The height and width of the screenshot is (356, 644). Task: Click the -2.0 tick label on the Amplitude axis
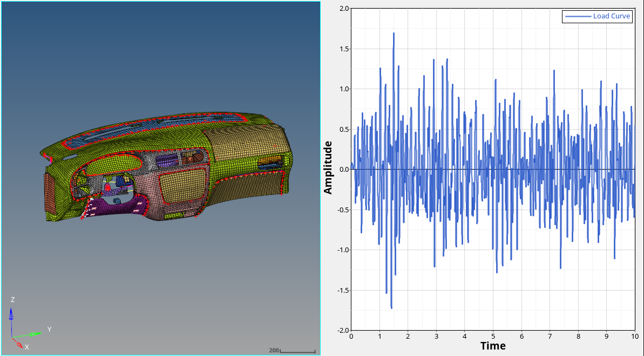tap(342, 330)
